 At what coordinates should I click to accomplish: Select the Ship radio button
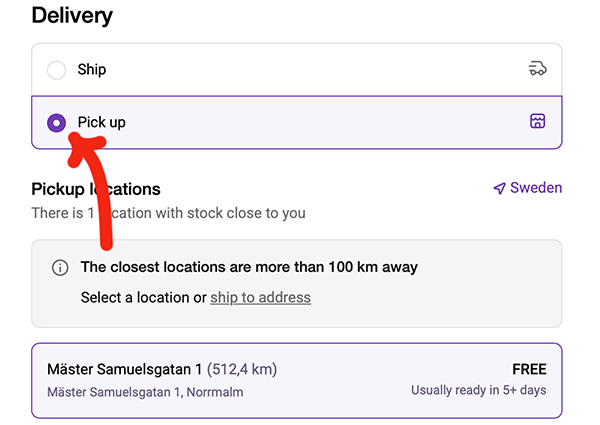pyautogui.click(x=57, y=70)
